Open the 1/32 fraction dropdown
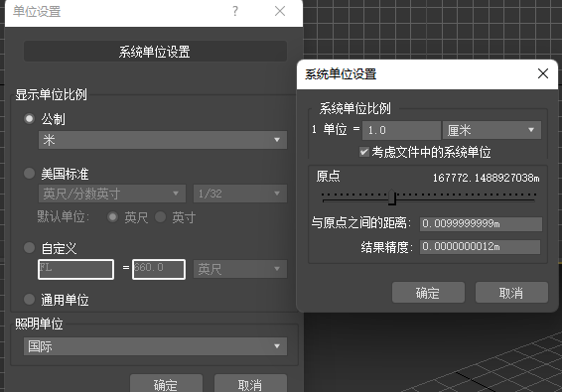562x392 pixels. point(240,194)
